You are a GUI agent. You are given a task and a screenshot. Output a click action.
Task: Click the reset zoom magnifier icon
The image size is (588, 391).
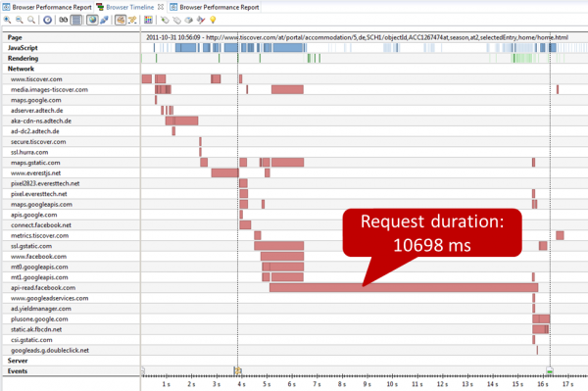pyautogui.click(x=31, y=20)
